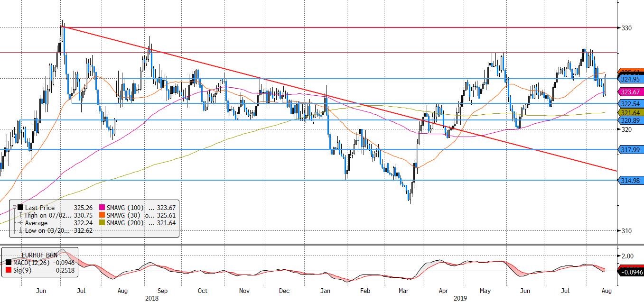Select the Average legend label

coord(36,223)
